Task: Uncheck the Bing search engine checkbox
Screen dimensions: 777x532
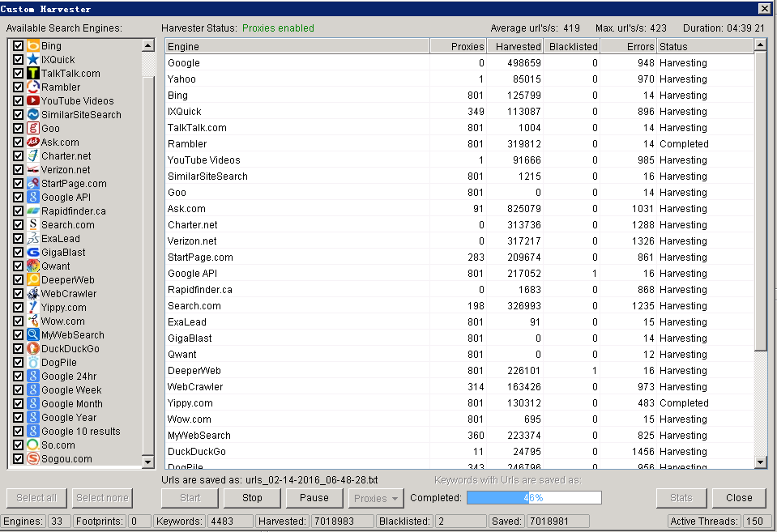Action: point(19,45)
